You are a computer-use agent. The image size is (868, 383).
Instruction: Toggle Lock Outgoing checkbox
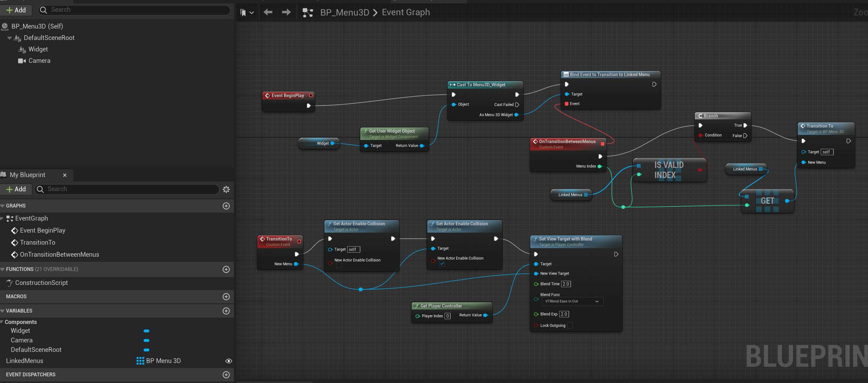(570, 326)
